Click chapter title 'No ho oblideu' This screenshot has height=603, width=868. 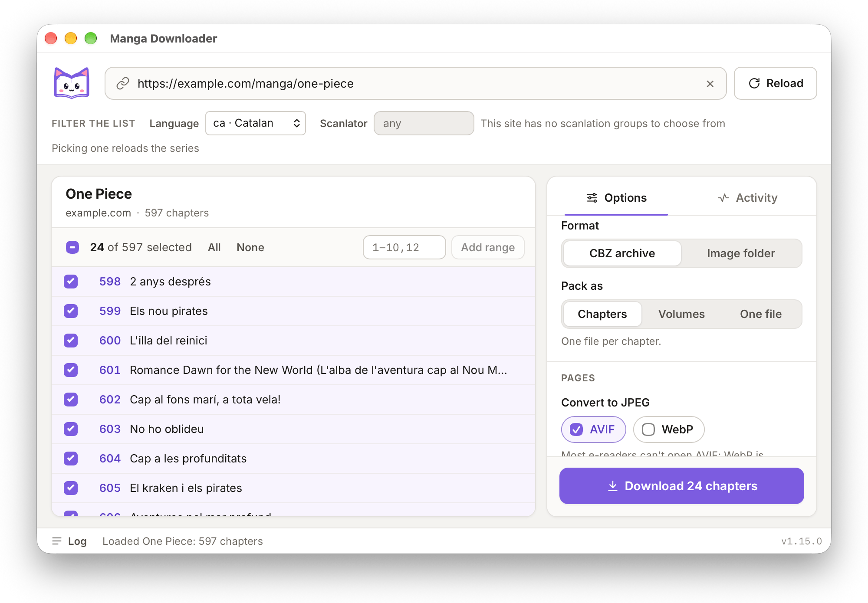[x=167, y=429]
